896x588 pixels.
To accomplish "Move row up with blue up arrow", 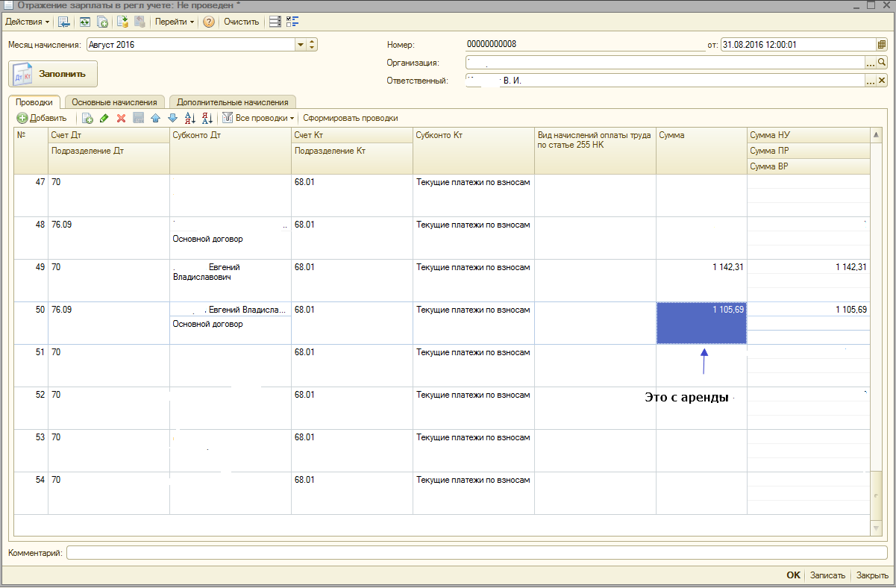I will [x=155, y=118].
